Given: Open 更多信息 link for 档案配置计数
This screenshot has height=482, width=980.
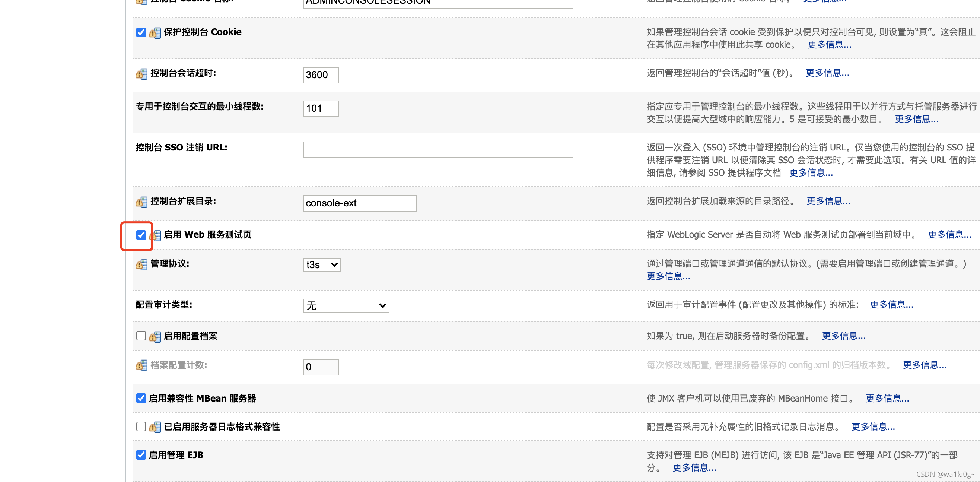Looking at the screenshot, I should click(x=925, y=365).
